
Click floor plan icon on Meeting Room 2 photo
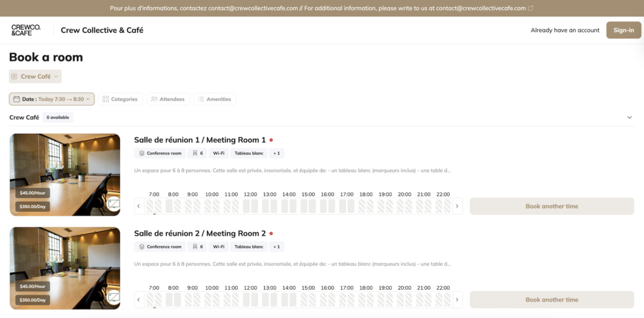coord(113,297)
